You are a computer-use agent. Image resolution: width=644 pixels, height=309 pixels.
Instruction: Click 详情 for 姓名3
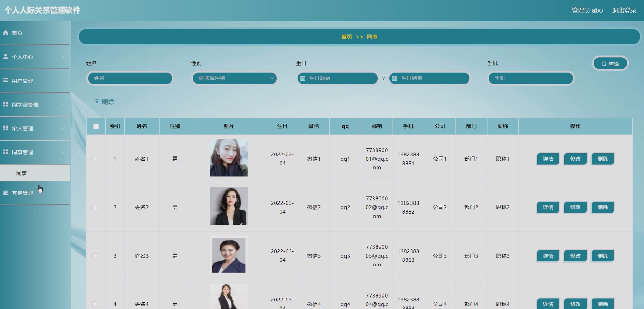pos(548,256)
